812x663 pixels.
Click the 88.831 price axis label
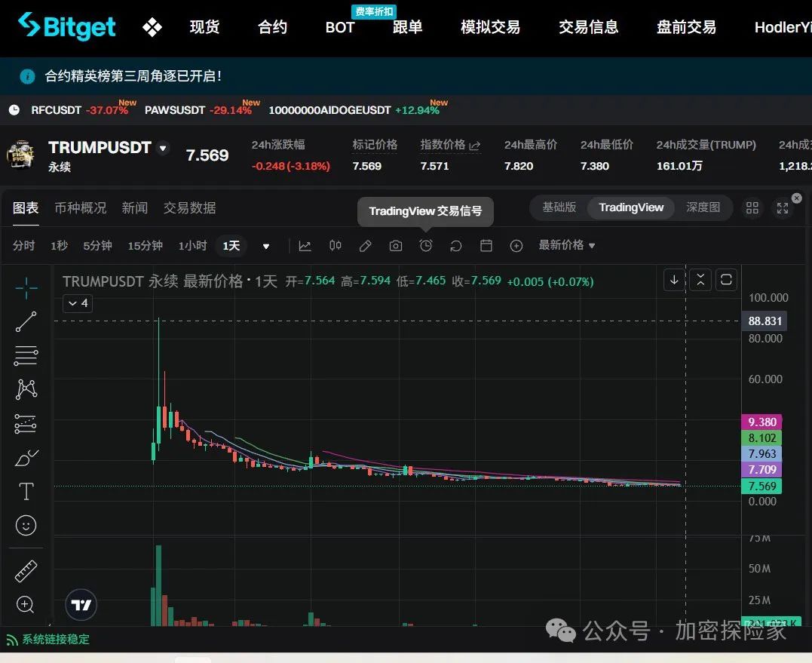point(765,321)
